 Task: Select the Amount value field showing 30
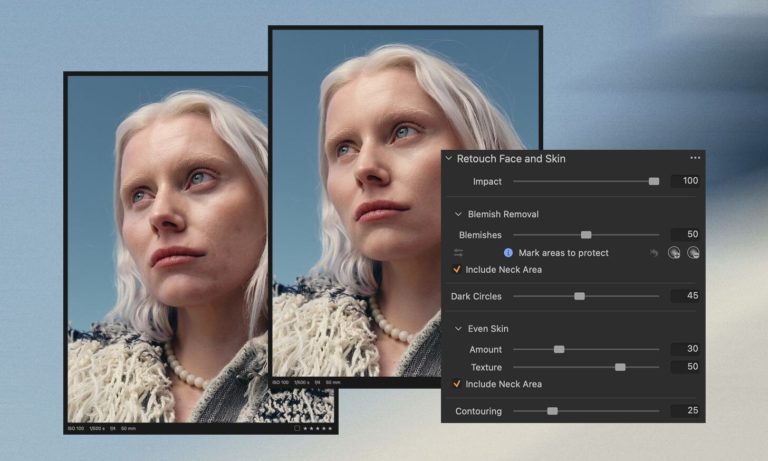[x=685, y=349]
